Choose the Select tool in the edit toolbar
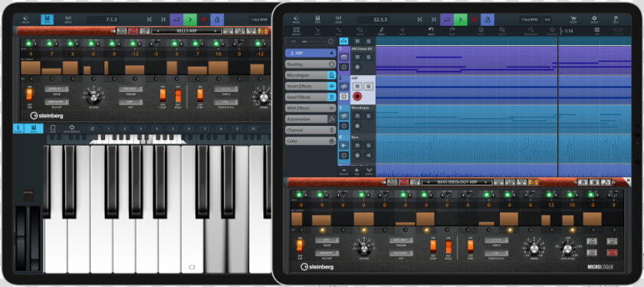The height and width of the screenshot is (287, 644). [297, 31]
